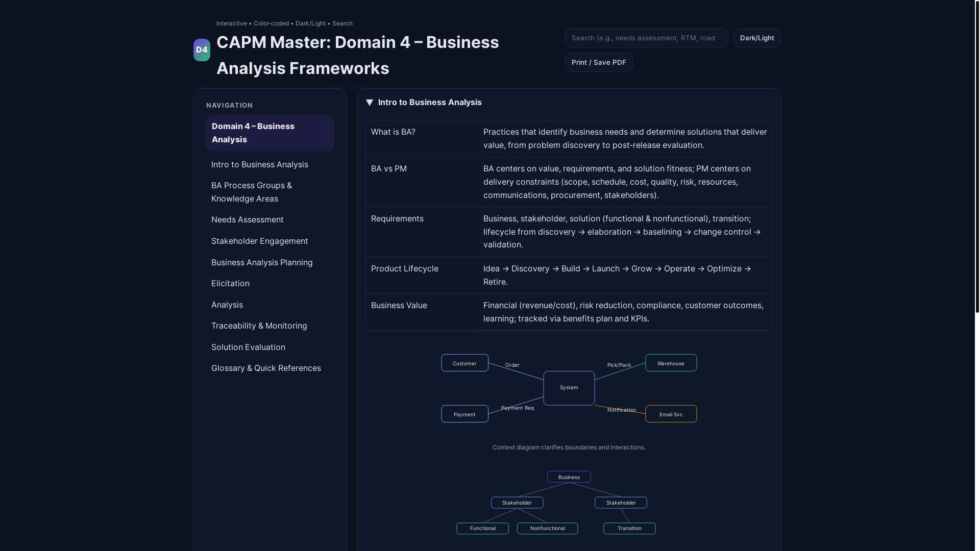Click the Nonfunctional requirement node
Screen dimensions: 980x551
click(x=548, y=529)
